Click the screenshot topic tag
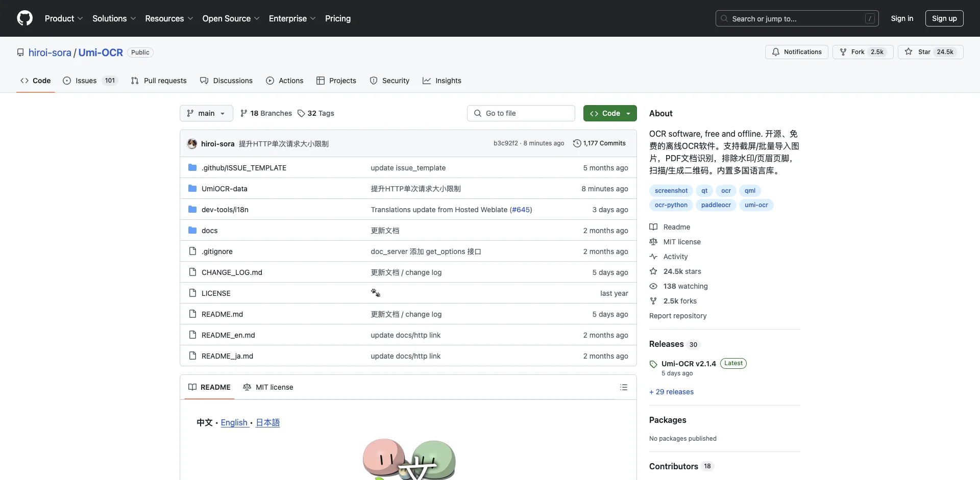This screenshot has height=480, width=980. pyautogui.click(x=671, y=191)
